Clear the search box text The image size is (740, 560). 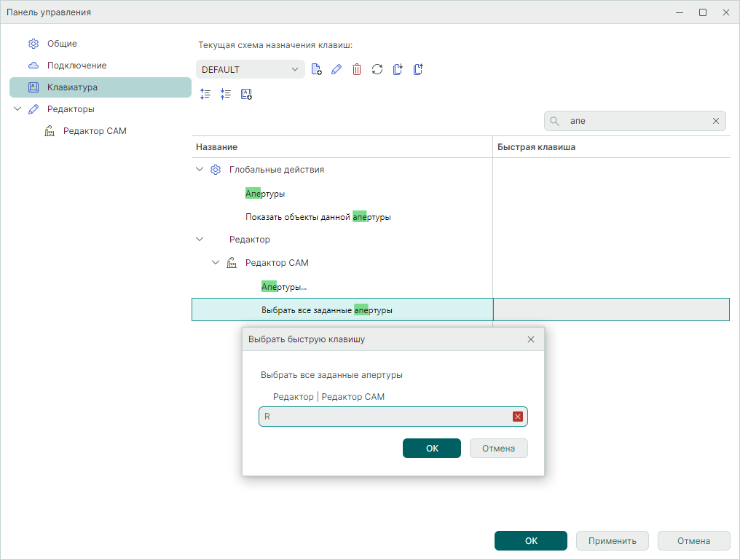pyautogui.click(x=716, y=121)
